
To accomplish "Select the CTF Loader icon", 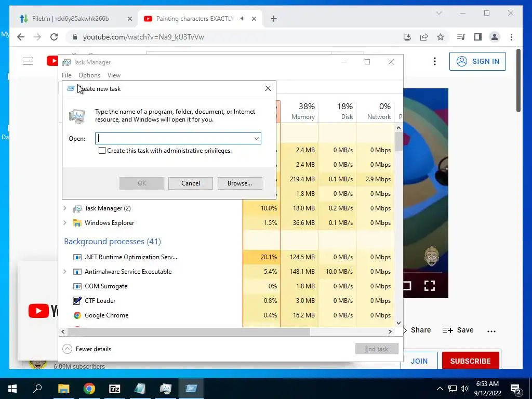I will click(77, 301).
